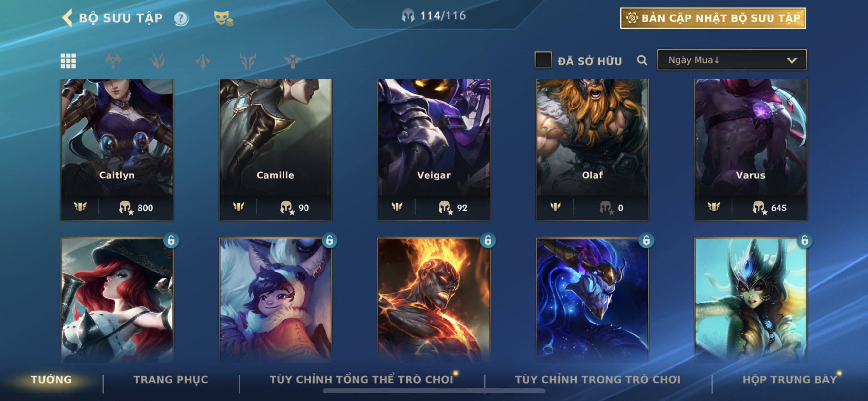Click the horizontal scroll bar at bottom
868x401 pixels.
tap(434, 391)
